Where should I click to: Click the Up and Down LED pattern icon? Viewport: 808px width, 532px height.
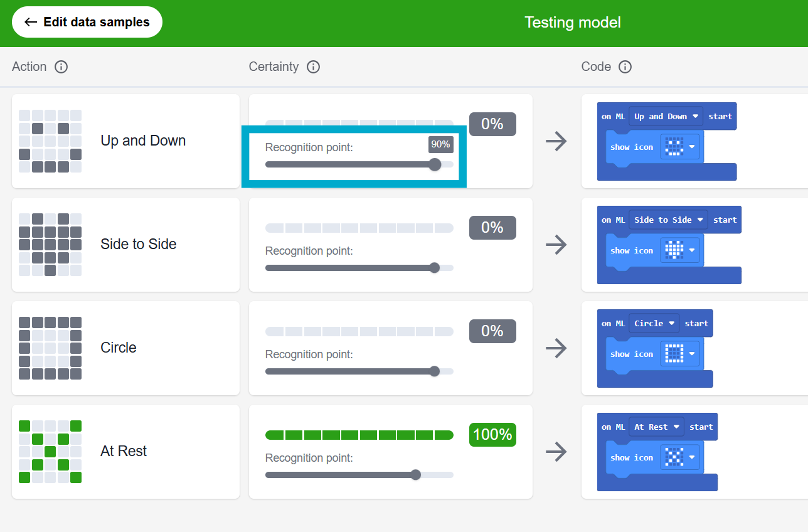coord(50,141)
